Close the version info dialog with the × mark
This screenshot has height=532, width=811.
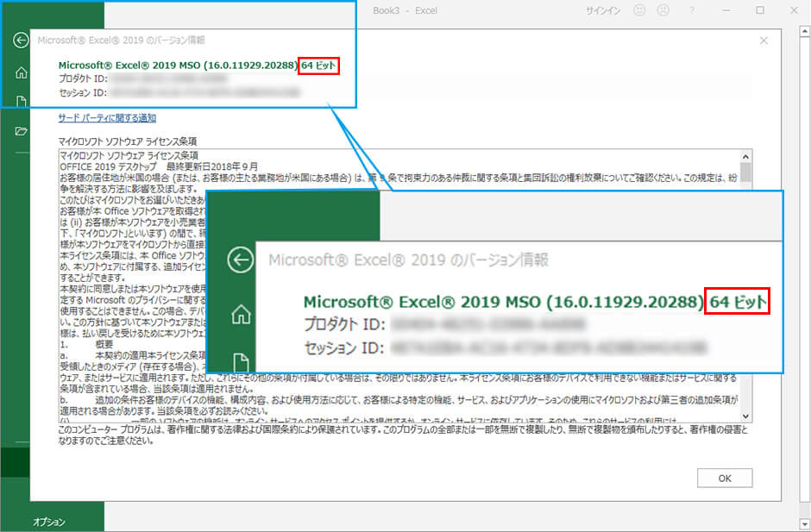tap(763, 40)
